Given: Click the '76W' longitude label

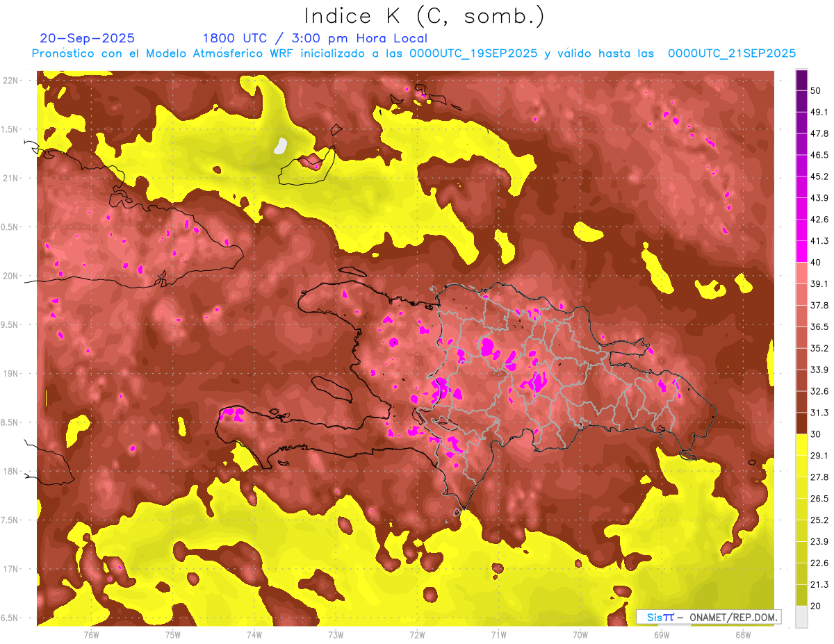Looking at the screenshot, I should (91, 634).
